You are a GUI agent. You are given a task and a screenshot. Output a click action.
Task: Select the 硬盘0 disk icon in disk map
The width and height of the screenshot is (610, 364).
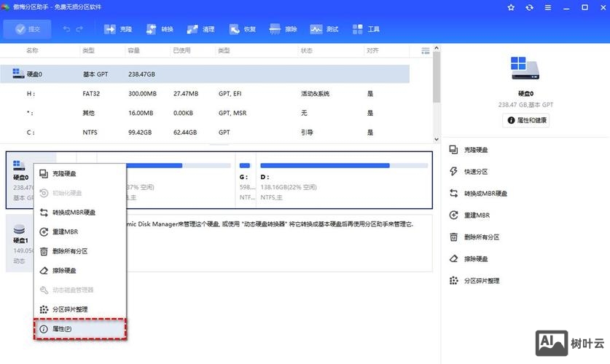click(x=19, y=165)
